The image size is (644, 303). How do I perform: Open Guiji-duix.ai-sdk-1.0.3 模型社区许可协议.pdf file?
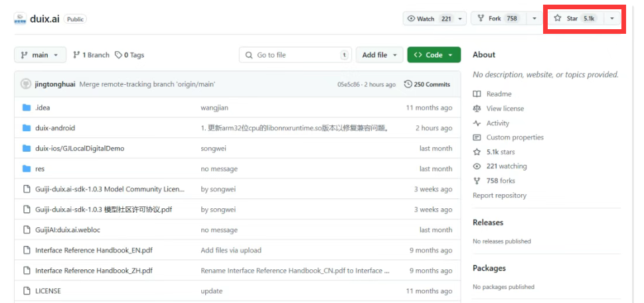(104, 210)
